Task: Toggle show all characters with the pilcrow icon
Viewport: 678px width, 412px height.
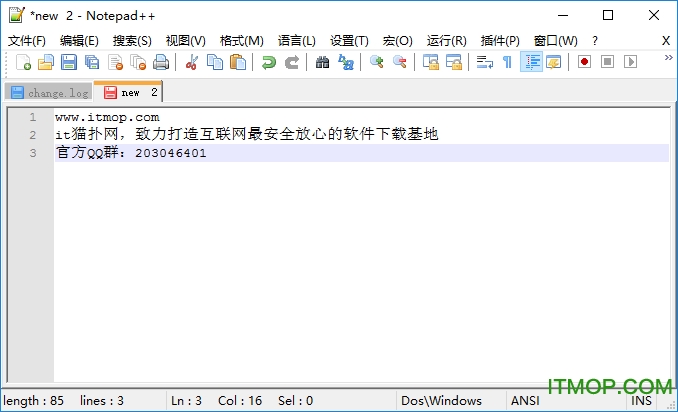Action: coord(508,62)
